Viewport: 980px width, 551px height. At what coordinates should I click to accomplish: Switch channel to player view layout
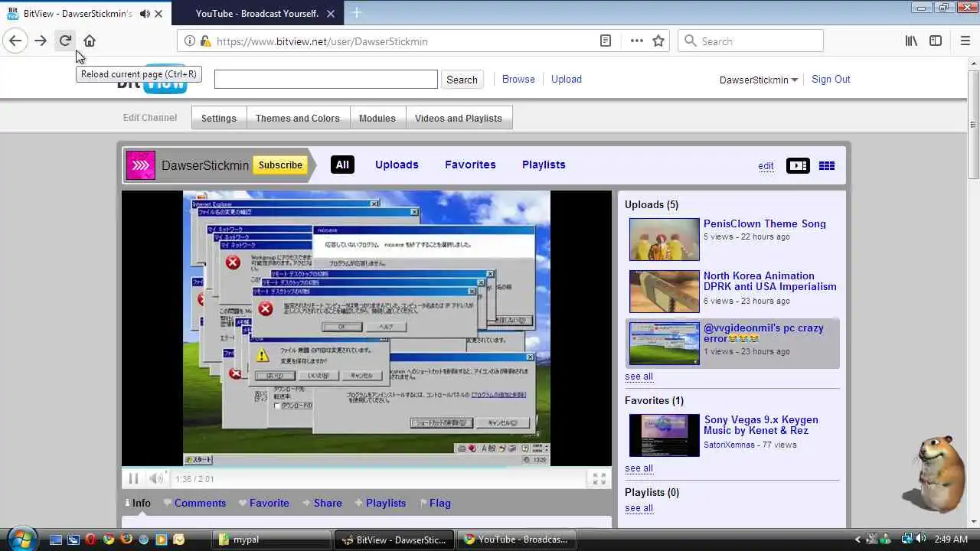click(798, 165)
